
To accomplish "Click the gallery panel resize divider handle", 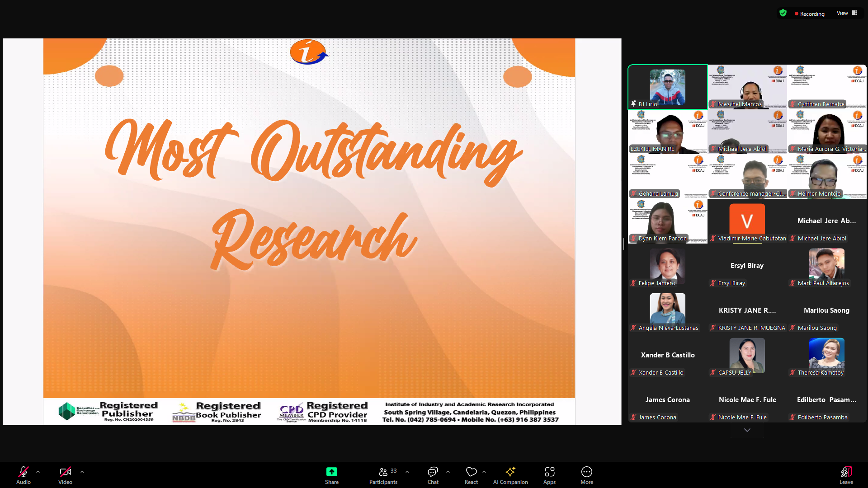I will (x=624, y=244).
